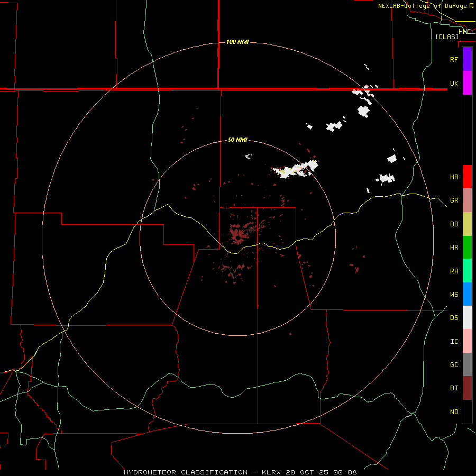This screenshot has height=476, width=476.
Task: Pick the light green RA legend swatch
Action: tap(467, 271)
